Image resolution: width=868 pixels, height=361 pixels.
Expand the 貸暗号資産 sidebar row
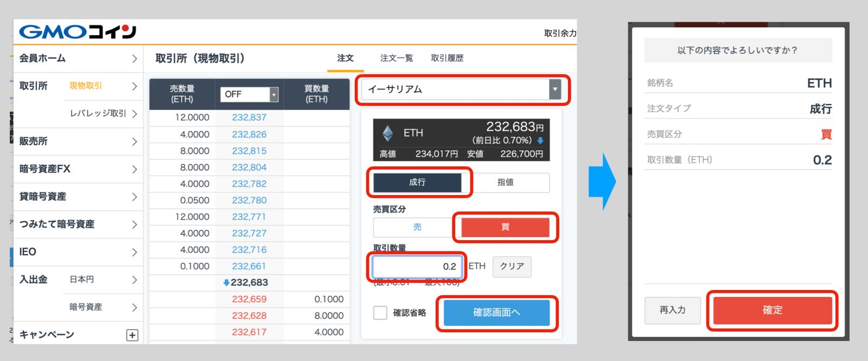pos(78,197)
